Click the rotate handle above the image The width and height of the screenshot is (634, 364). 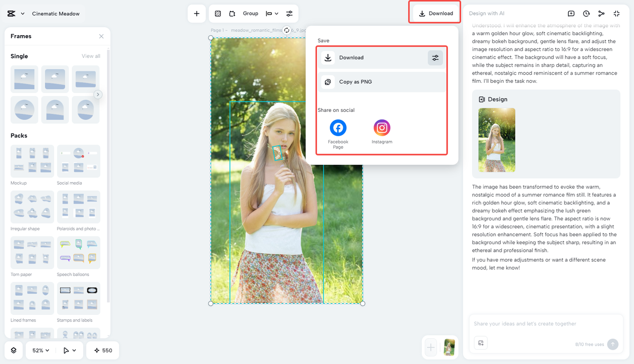[286, 30]
